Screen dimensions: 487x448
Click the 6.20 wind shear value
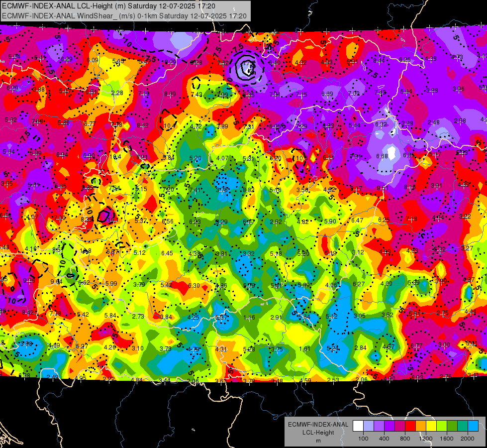(x=275, y=158)
